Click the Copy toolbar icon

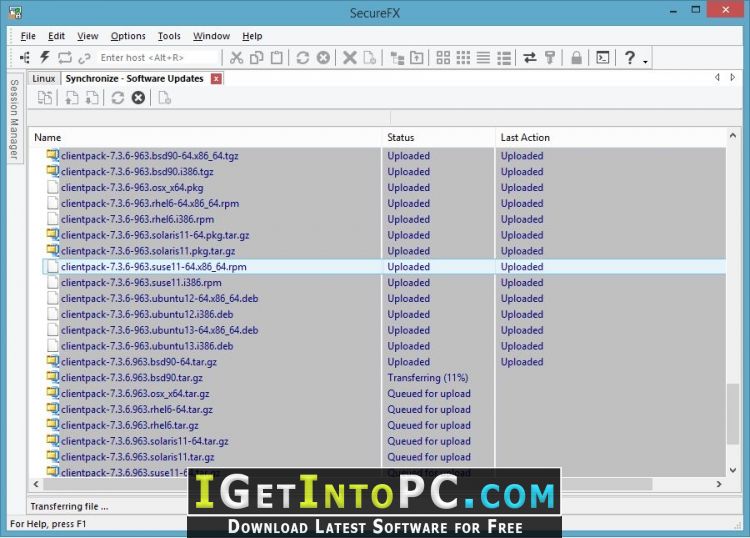pyautogui.click(x=257, y=58)
